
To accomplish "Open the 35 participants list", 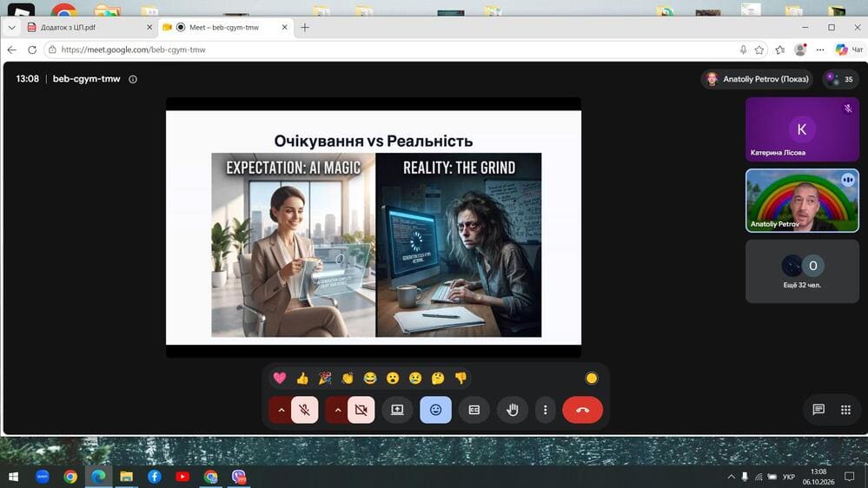I will tap(840, 79).
